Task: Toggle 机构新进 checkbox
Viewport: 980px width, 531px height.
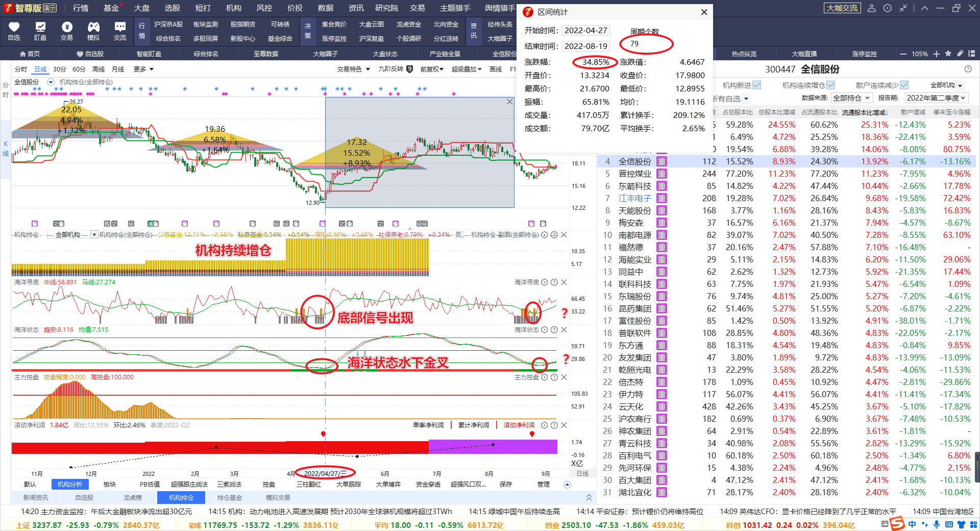Action: coord(757,85)
